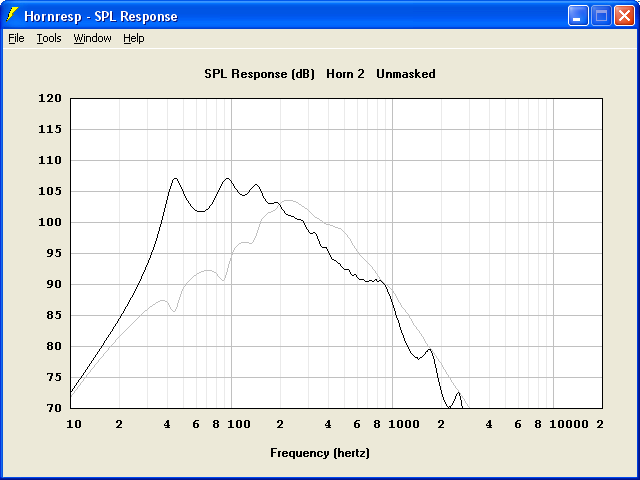The width and height of the screenshot is (640, 480).
Task: Click the 70 dB y-axis label
Action: coord(54,408)
